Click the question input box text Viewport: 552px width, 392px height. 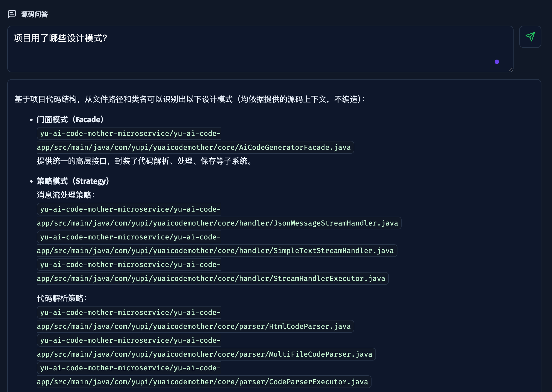click(x=60, y=38)
